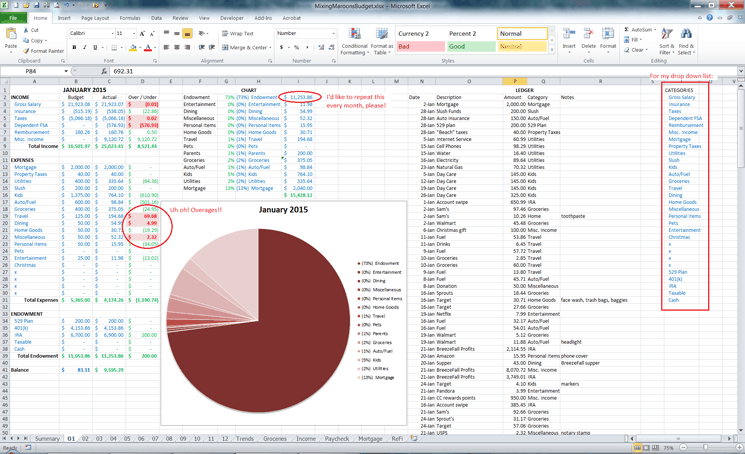Open the font size dropdown
This screenshot has height=454, width=745.
[134, 33]
